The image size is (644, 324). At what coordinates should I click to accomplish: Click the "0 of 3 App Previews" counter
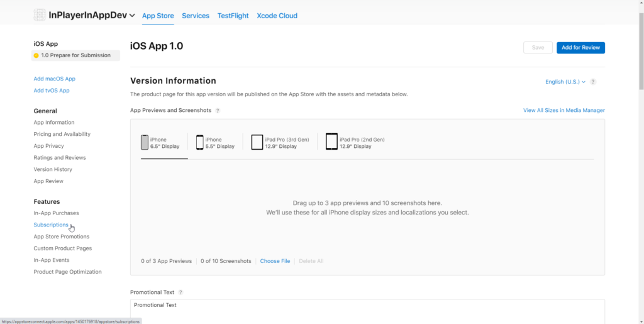(166, 261)
